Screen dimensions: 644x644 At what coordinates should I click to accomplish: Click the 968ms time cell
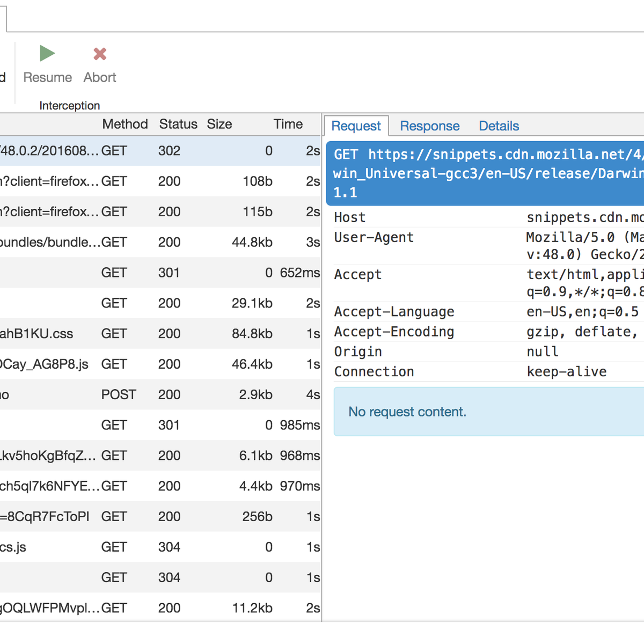[300, 456]
